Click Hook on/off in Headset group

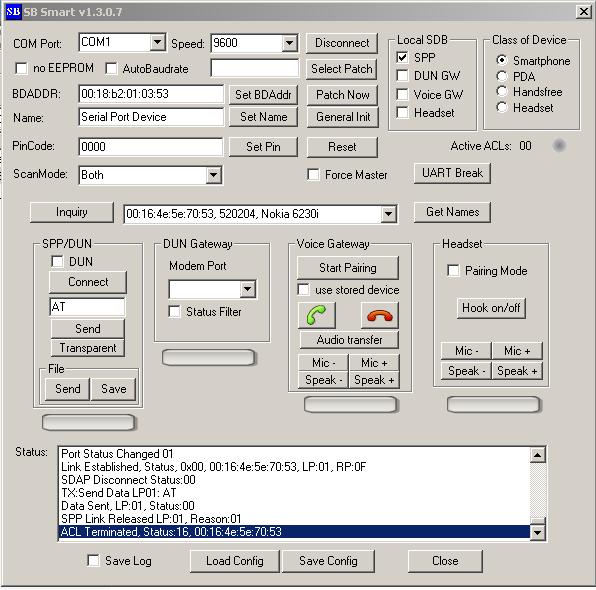click(491, 308)
